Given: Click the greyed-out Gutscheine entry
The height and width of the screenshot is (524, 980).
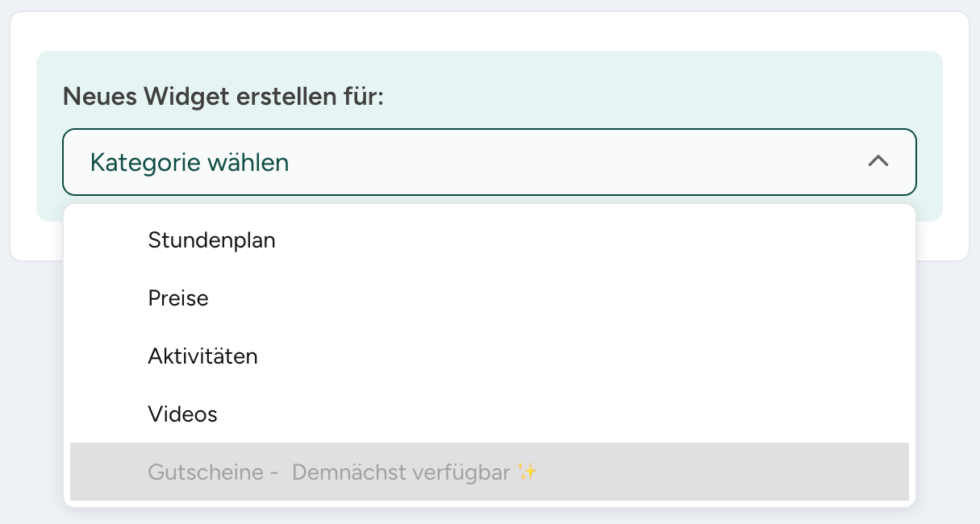Looking at the screenshot, I should [490, 472].
